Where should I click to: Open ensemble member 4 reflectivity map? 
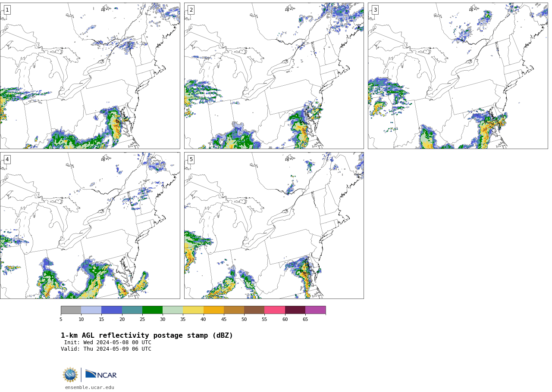pos(90,225)
